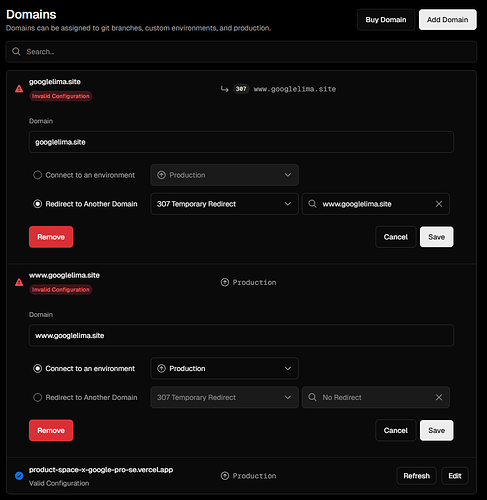Select Redirect to Another Domain for www.googlelima.site
The height and width of the screenshot is (500, 487).
[x=37, y=397]
